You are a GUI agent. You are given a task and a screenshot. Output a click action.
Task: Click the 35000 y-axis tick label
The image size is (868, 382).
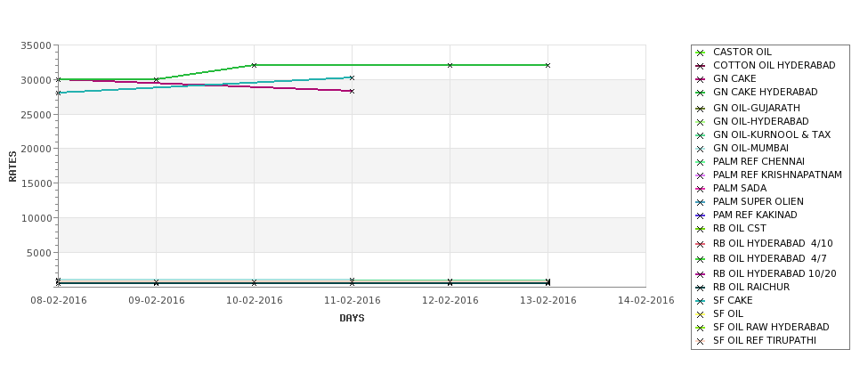37,45
